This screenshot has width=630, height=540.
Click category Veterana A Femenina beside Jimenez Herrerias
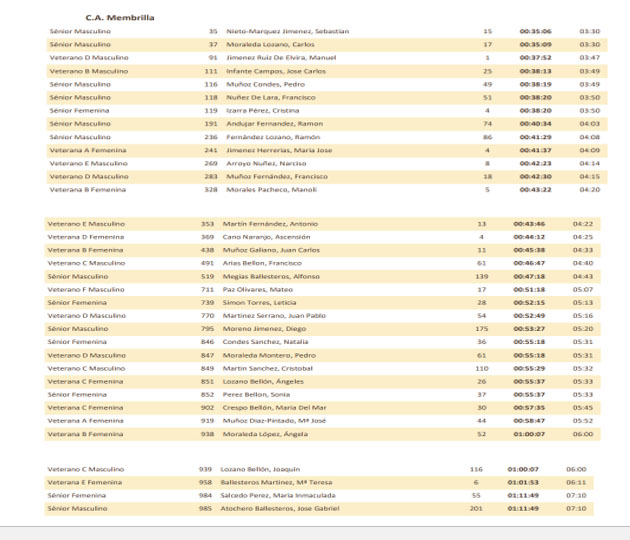click(x=88, y=150)
